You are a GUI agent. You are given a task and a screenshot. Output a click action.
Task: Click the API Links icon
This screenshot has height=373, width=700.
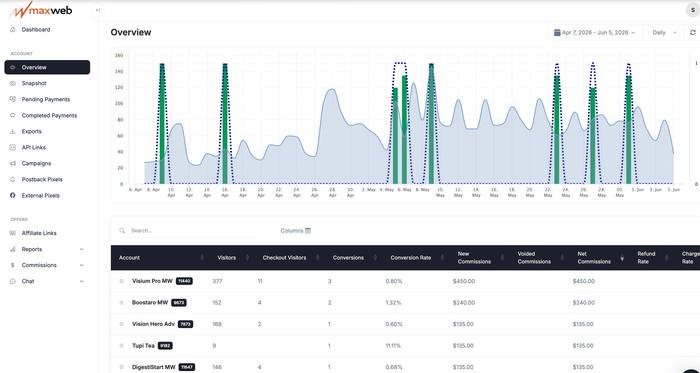point(12,147)
